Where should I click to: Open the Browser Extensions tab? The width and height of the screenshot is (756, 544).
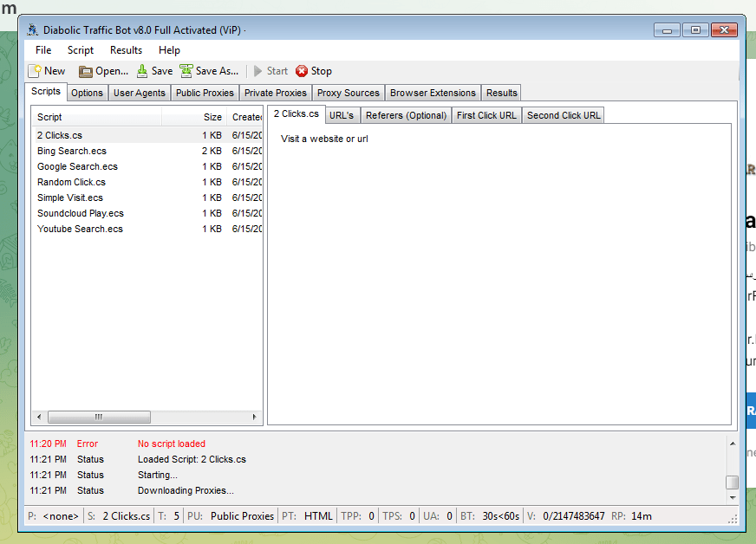(x=432, y=93)
